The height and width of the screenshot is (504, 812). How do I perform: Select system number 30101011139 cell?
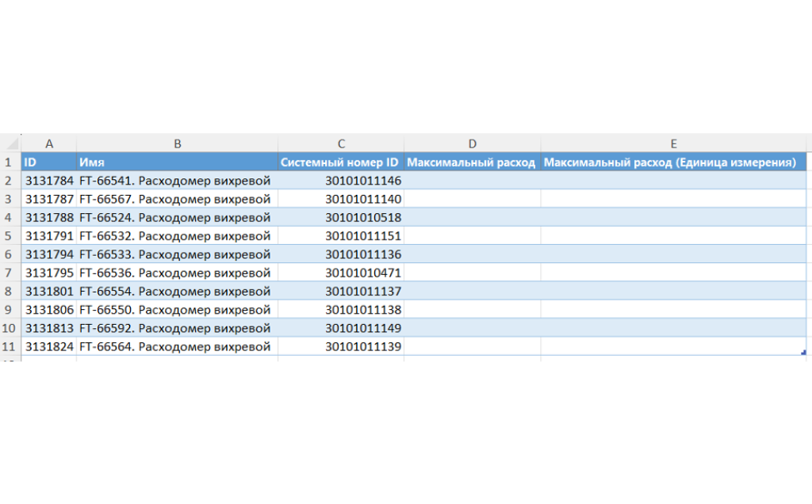tap(341, 346)
